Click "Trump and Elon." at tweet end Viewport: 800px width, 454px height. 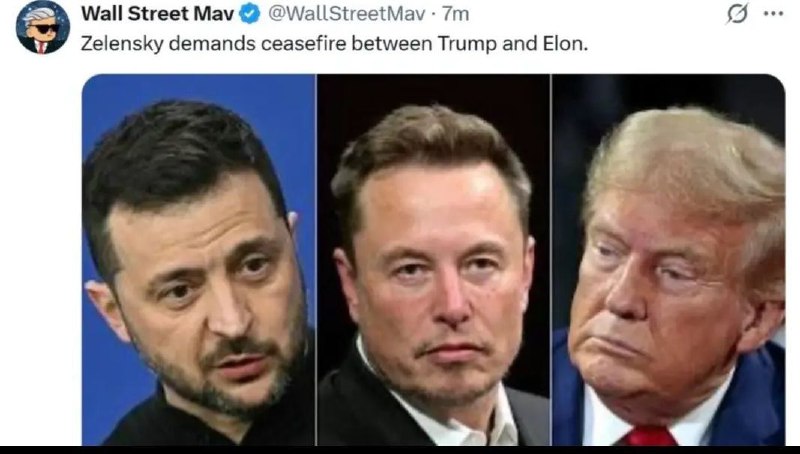pyautogui.click(x=513, y=44)
